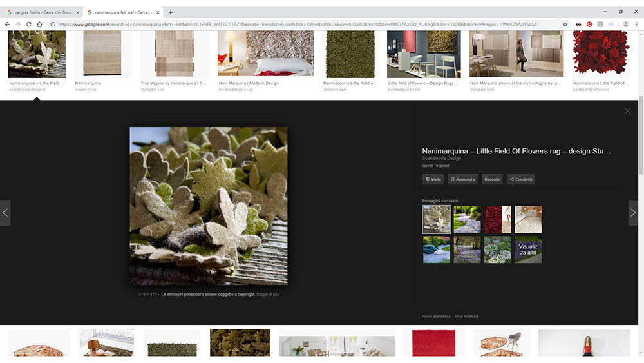Open the scandinavia-design.fr felt leaves result
The width and height of the screenshot is (644, 363).
click(37, 54)
